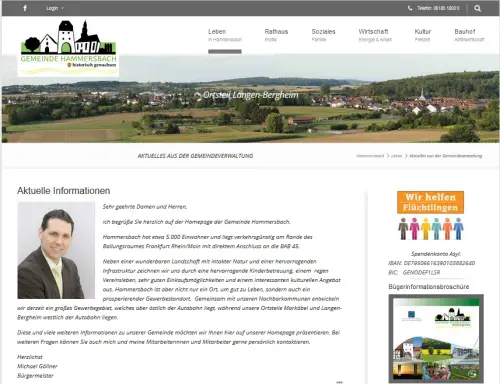
Task: Click the Telefon number in top bar
Action: coord(438,8)
